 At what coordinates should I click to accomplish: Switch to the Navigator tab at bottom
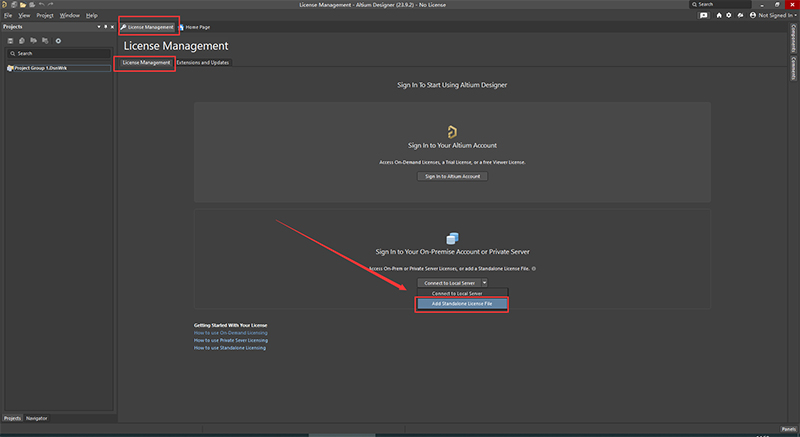(37, 418)
